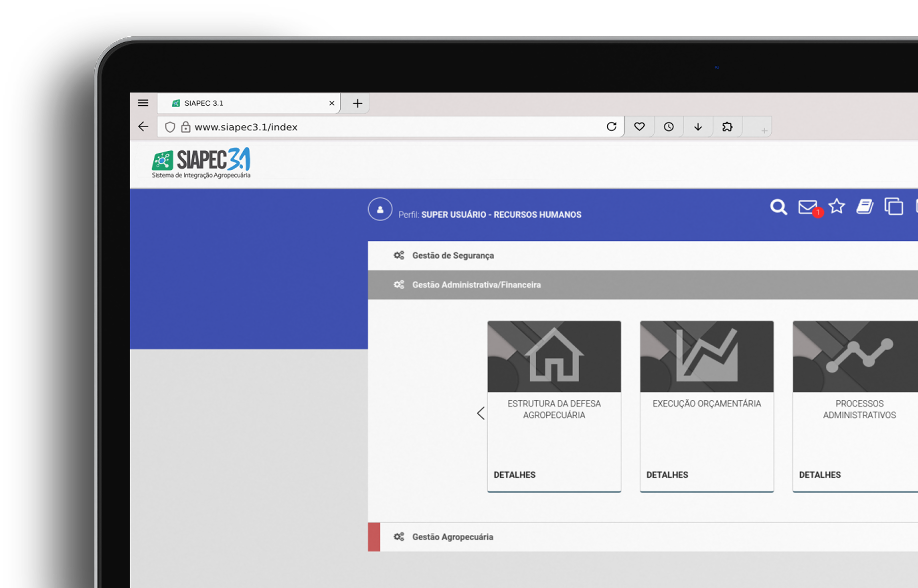Click the gears icon beside Gestão Agropecuária
Screen dimensions: 918x588
click(x=399, y=537)
